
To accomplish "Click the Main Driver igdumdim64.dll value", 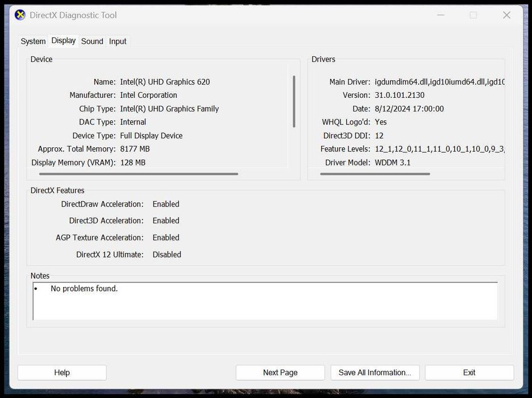I will 440,82.
